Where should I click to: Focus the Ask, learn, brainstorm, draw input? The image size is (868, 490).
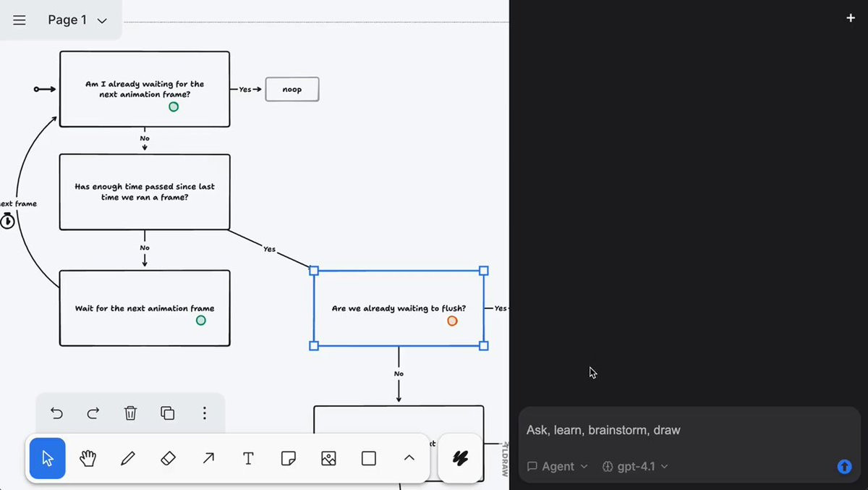click(x=689, y=430)
